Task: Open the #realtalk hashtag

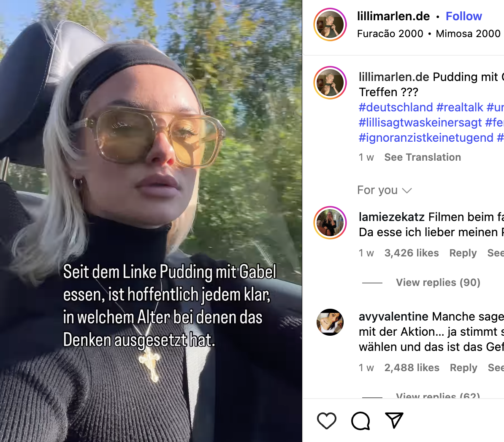Action: coord(460,107)
